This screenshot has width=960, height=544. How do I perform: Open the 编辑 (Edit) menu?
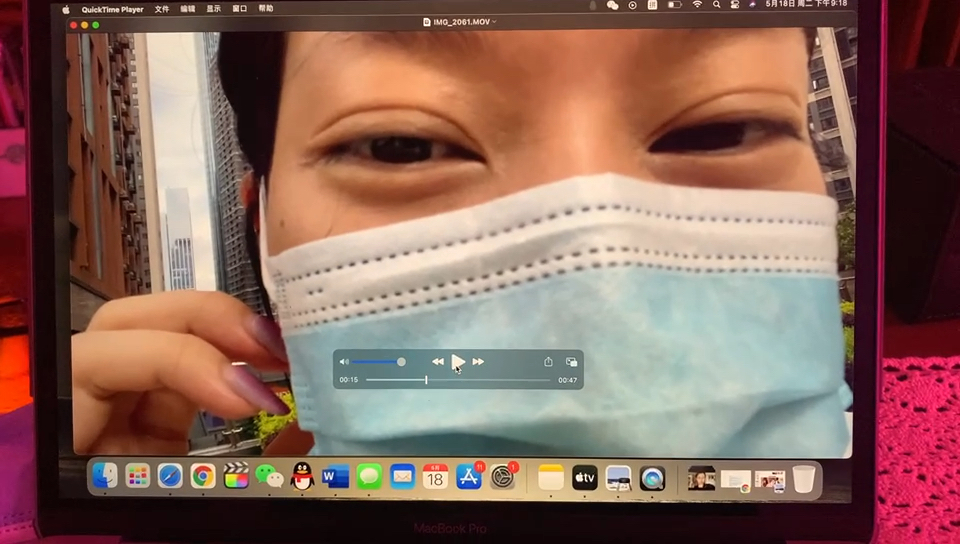pyautogui.click(x=188, y=8)
